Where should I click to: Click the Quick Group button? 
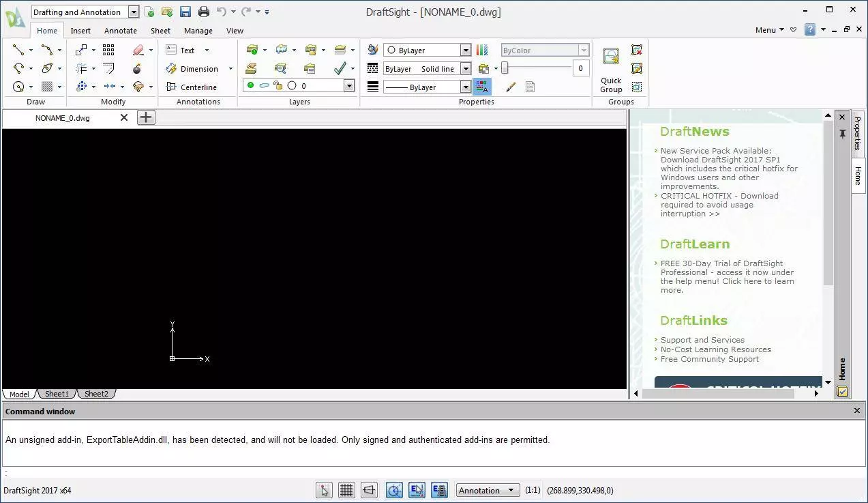pyautogui.click(x=611, y=70)
